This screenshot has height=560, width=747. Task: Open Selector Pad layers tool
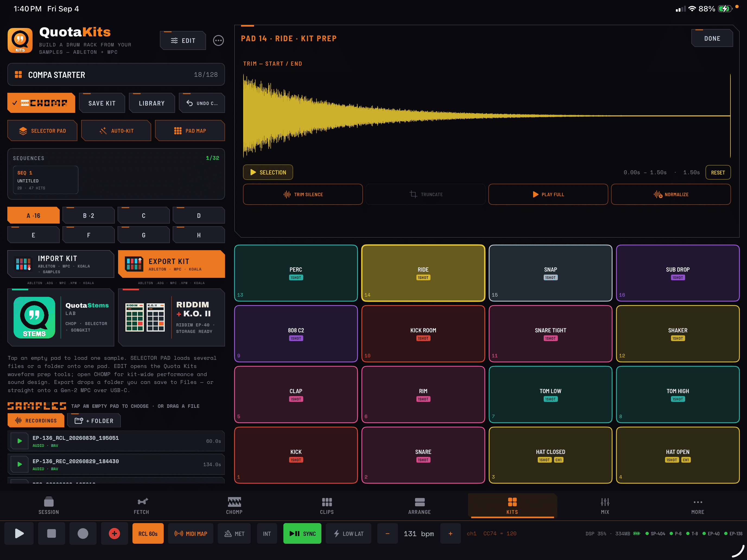coord(42,131)
